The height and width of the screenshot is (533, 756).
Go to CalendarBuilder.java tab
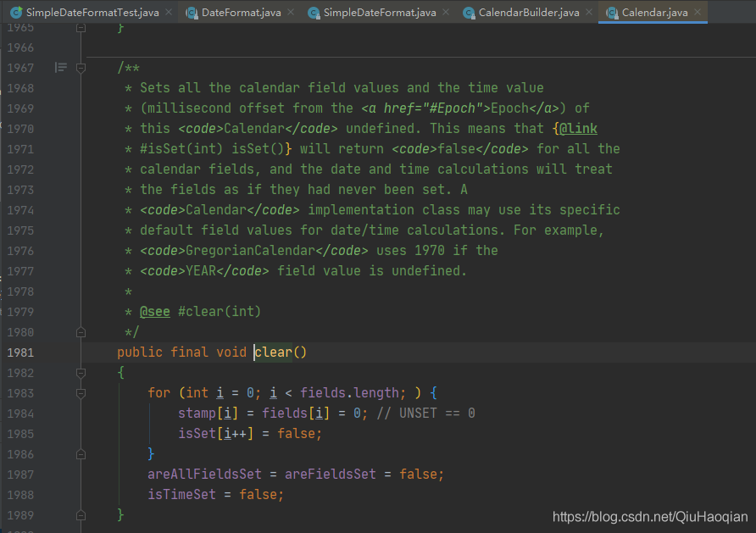(x=528, y=13)
